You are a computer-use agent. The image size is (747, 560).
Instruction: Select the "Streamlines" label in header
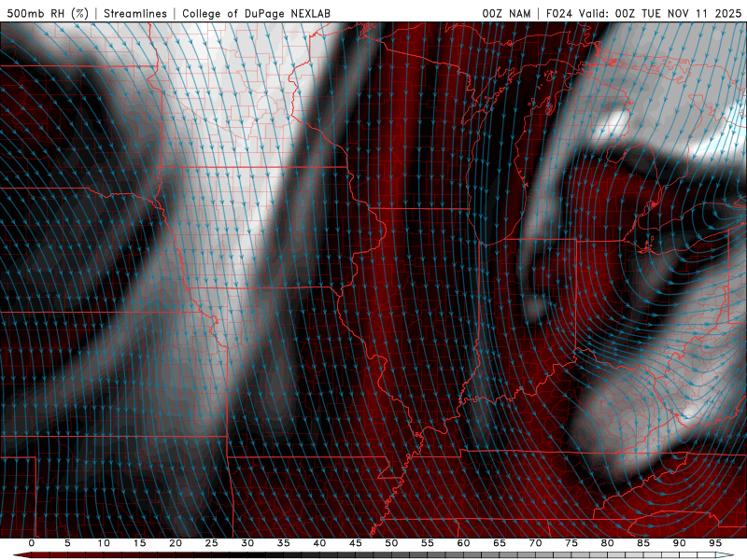pos(135,13)
